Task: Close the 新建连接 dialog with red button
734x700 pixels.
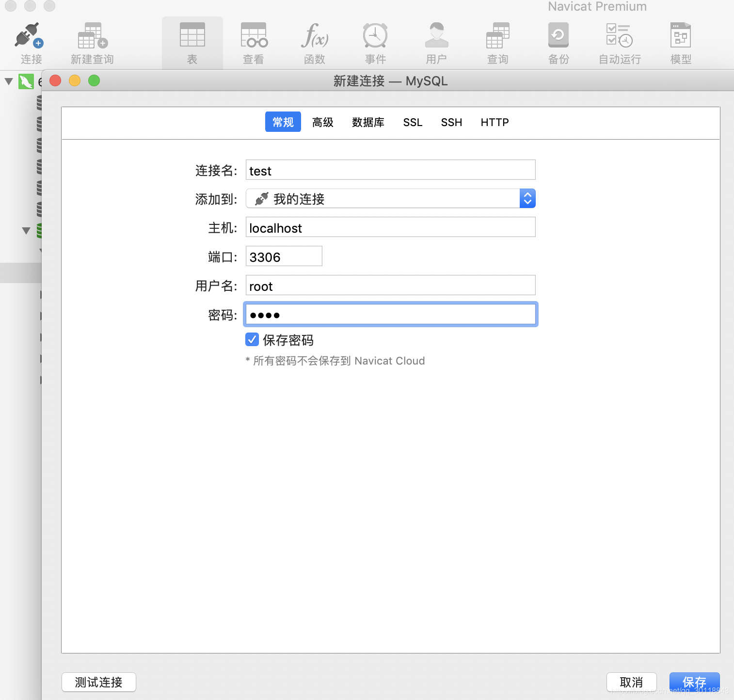Action: tap(55, 80)
